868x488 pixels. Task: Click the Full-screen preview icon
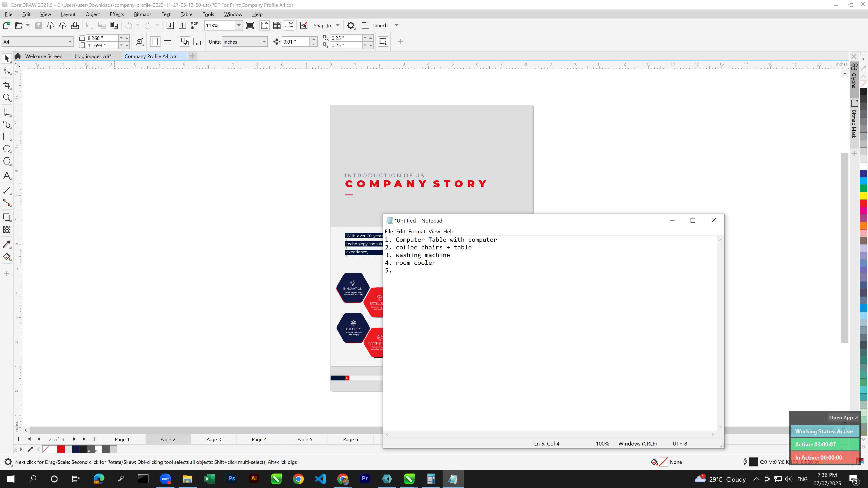[x=250, y=25]
